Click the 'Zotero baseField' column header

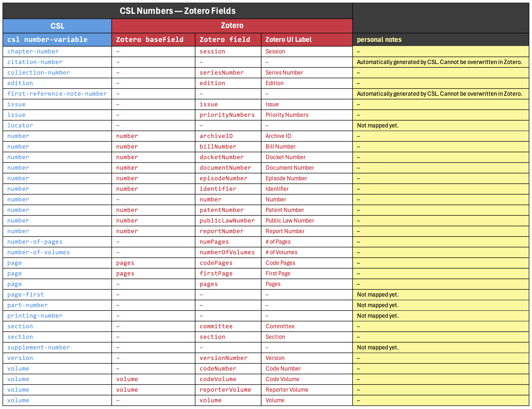tap(150, 39)
